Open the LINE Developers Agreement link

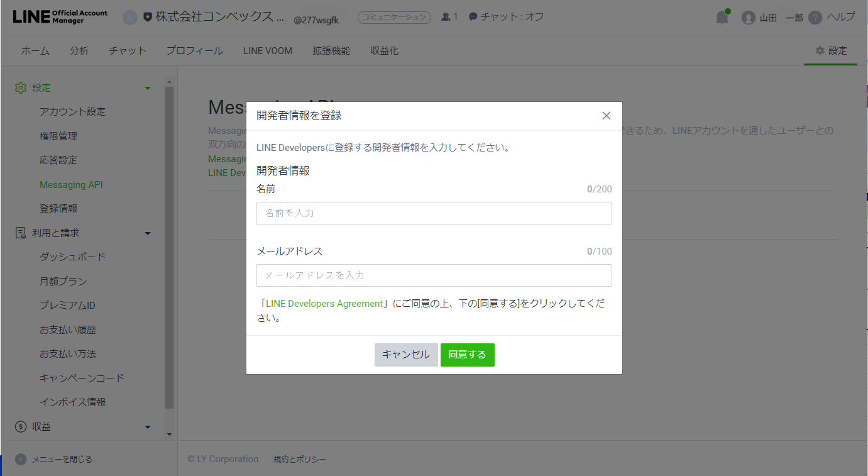point(324,303)
